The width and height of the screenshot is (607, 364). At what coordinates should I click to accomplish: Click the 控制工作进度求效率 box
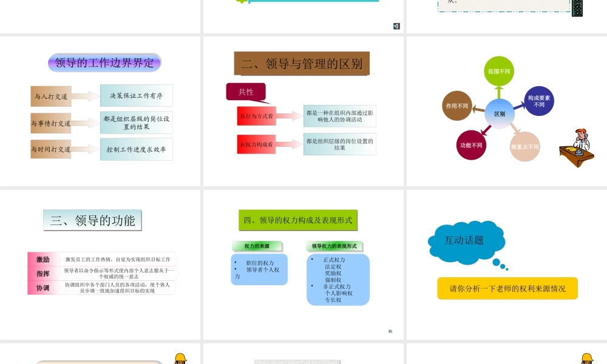pyautogui.click(x=136, y=149)
